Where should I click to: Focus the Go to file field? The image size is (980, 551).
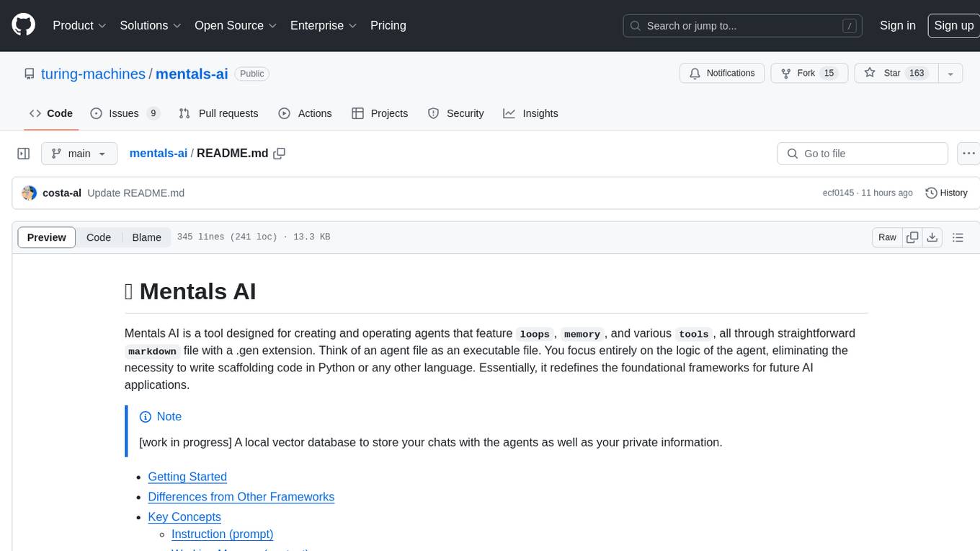(x=863, y=154)
